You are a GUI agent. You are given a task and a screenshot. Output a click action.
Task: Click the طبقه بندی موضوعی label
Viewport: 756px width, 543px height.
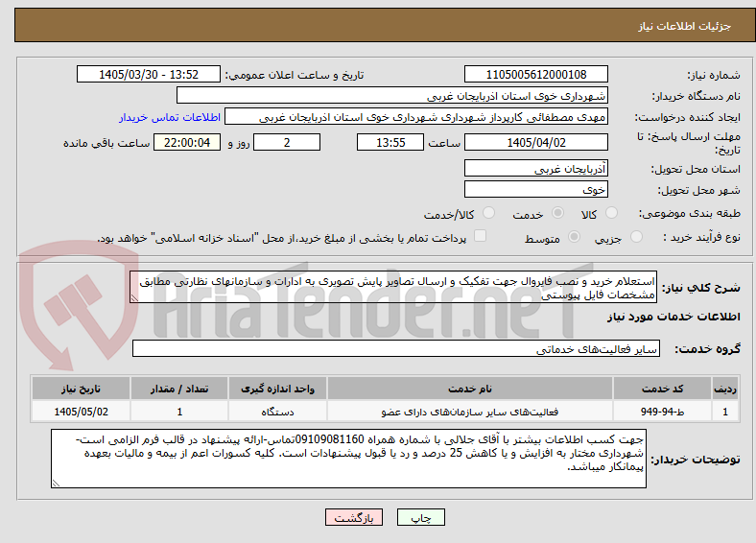(x=690, y=213)
